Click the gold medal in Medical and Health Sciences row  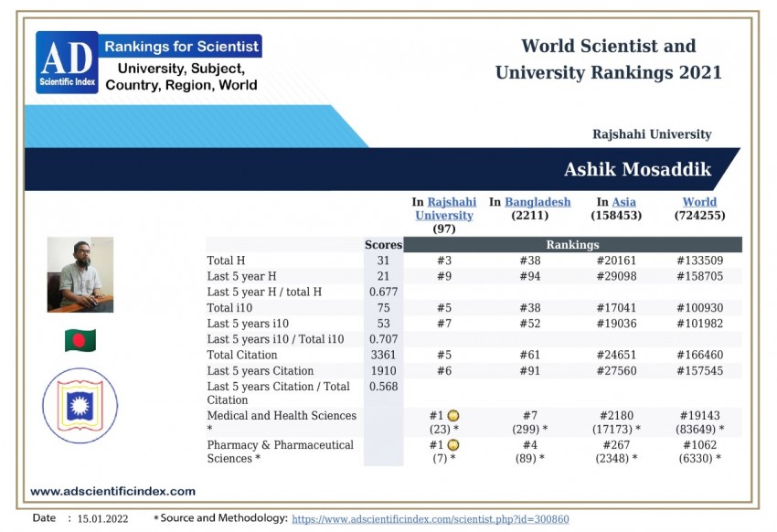[453, 416]
